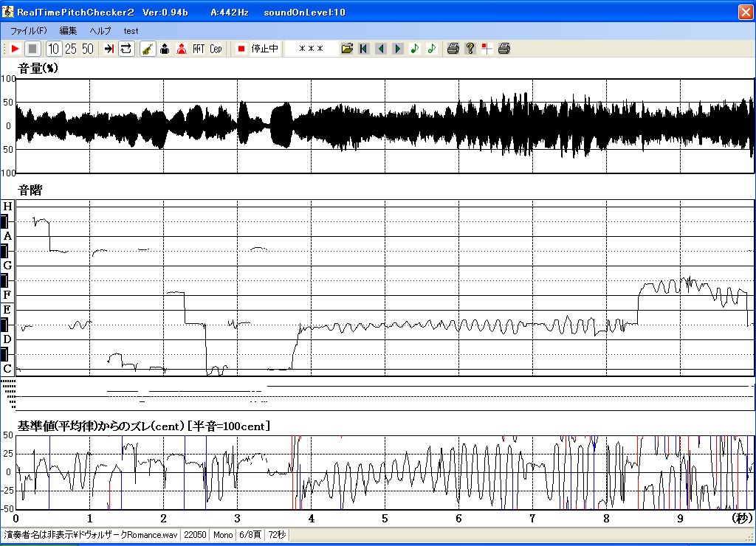Viewport: 756px width, 546px height.
Task: Click the H key label on the scale
Action: click(7, 207)
